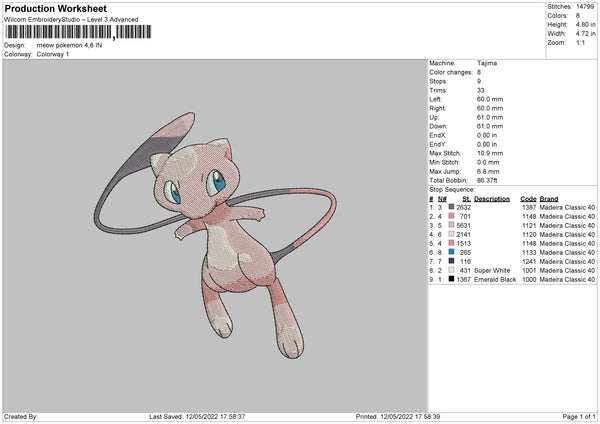Click the 'Colors:' label in top corner
The width and height of the screenshot is (600, 424).
557,16
